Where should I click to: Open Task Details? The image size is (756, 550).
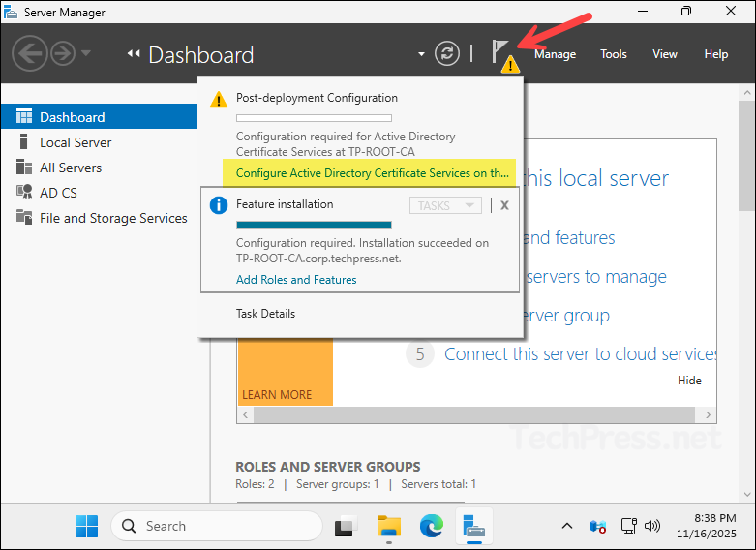pyautogui.click(x=265, y=314)
